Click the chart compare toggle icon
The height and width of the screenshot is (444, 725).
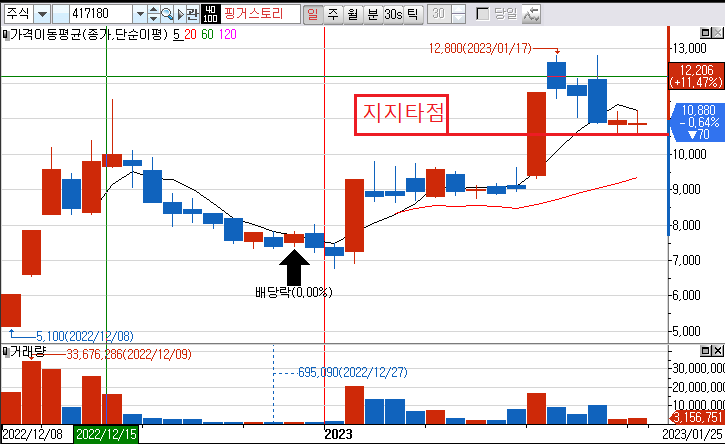tap(531, 14)
